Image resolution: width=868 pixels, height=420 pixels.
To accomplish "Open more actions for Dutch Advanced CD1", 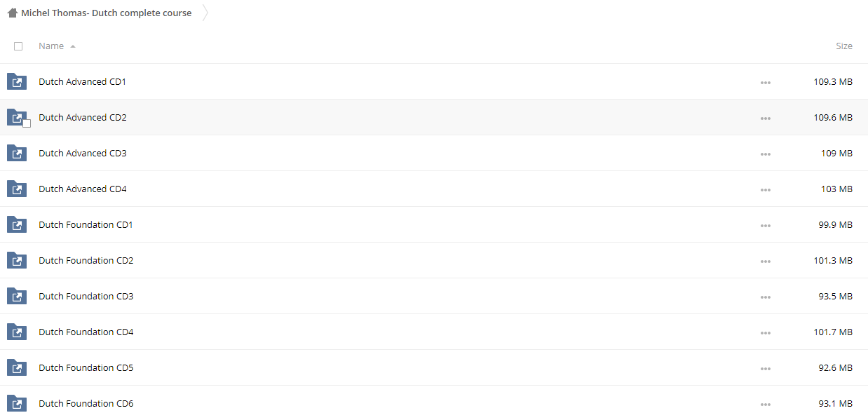I will (x=765, y=83).
